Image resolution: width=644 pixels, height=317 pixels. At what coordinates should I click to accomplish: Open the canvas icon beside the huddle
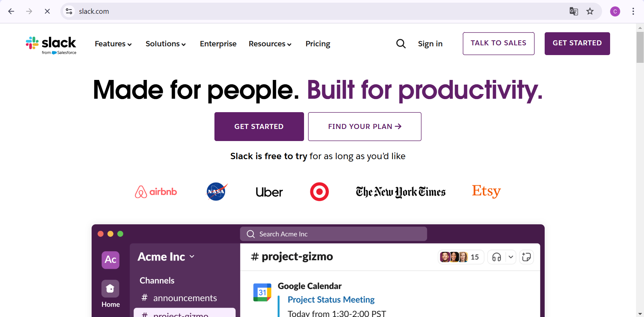[x=526, y=257]
